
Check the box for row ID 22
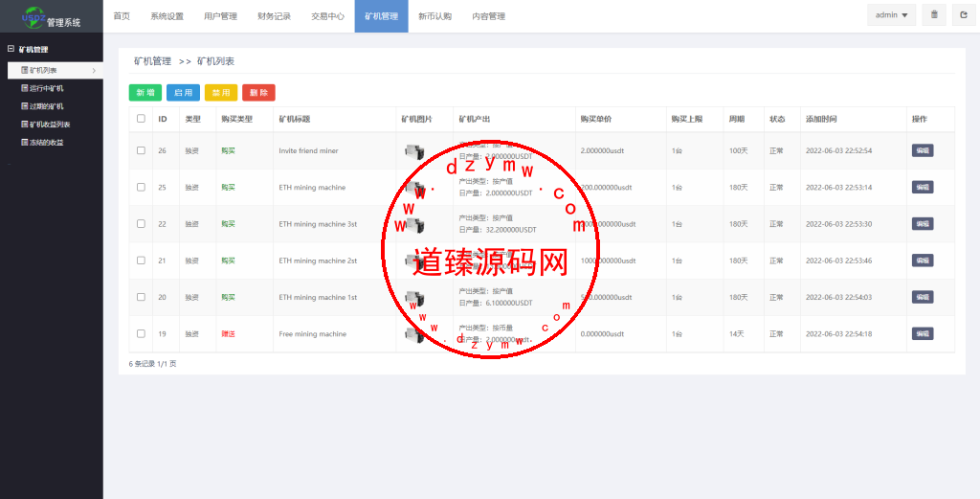coord(141,223)
